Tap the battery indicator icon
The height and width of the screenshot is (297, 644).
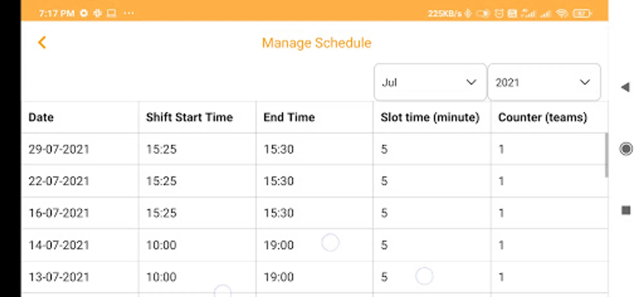582,14
